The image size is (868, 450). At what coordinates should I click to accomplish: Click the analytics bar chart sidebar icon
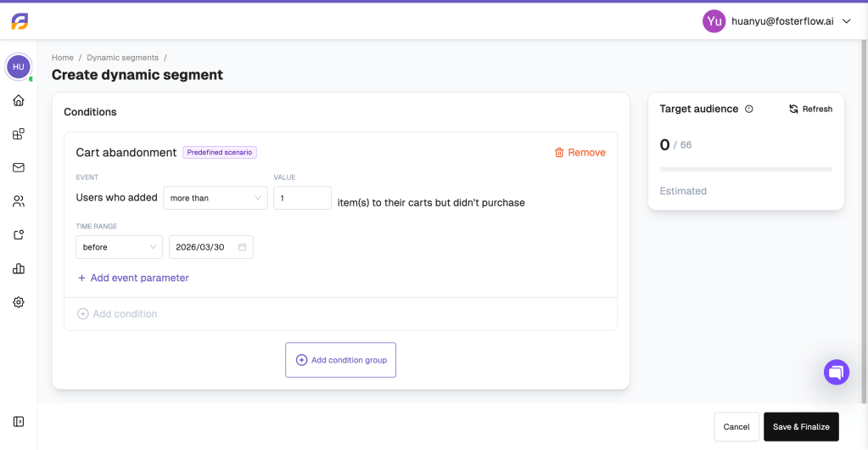click(19, 269)
